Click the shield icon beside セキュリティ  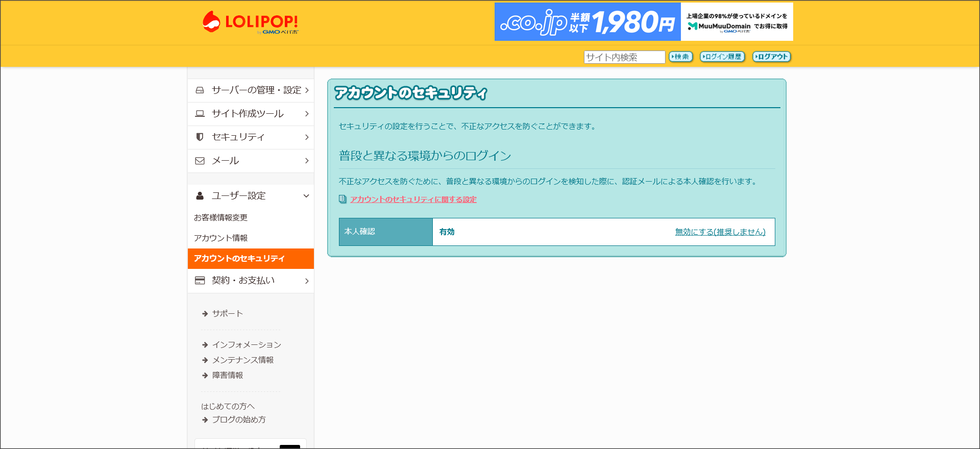click(x=200, y=137)
